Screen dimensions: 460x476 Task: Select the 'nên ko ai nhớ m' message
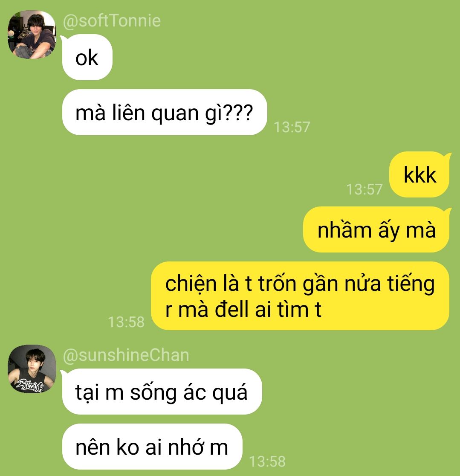(152, 447)
